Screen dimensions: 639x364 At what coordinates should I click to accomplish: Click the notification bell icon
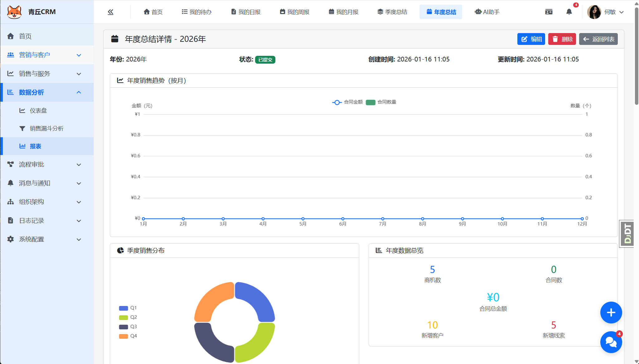[x=569, y=12]
